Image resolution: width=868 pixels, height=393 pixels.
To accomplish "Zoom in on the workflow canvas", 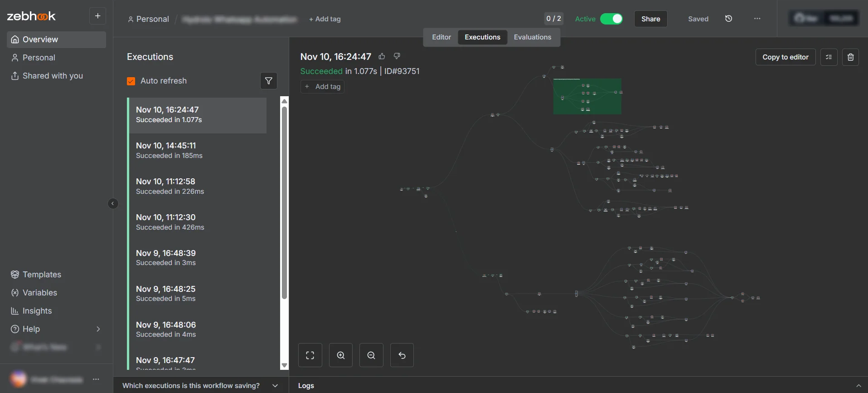I will (x=341, y=355).
